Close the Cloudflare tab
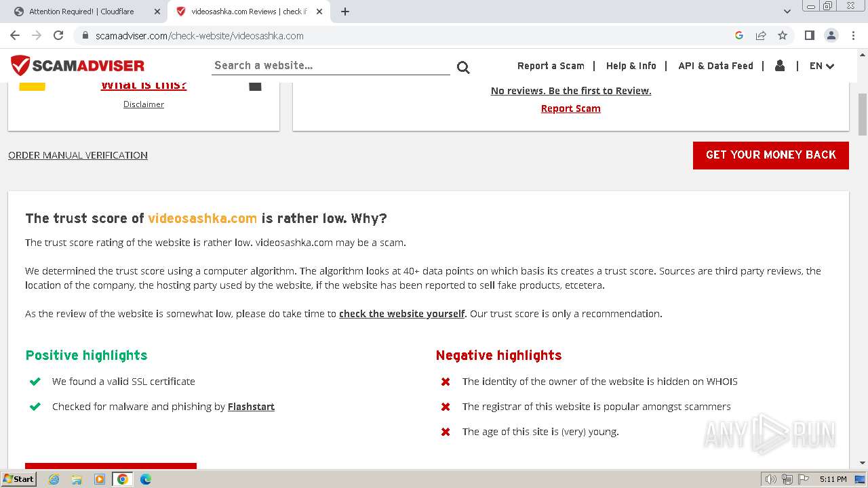Image resolution: width=868 pixels, height=488 pixels. [x=157, y=12]
